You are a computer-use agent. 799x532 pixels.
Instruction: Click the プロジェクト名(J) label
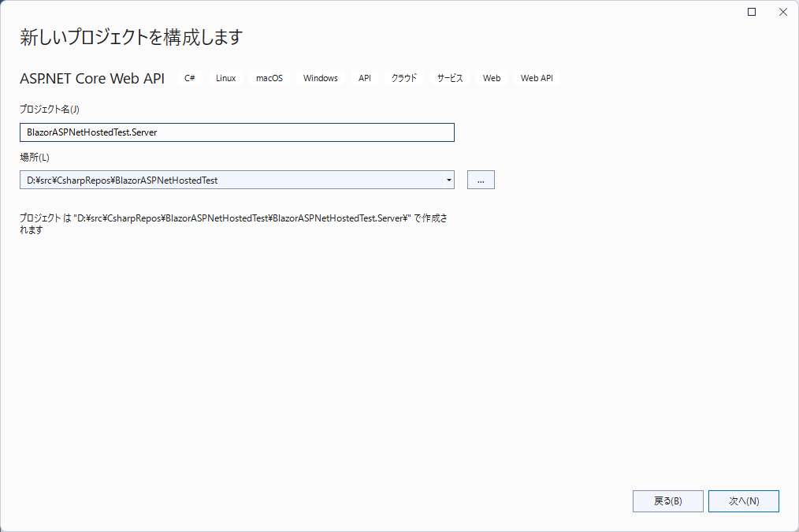(50, 109)
